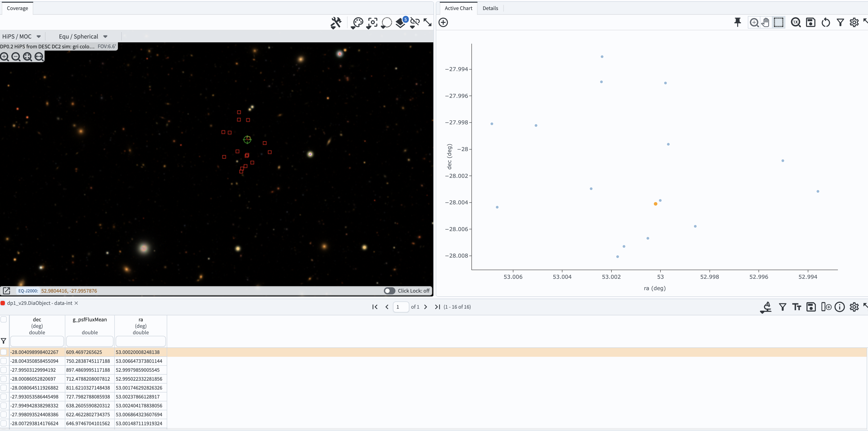Click the add chart plus icon
The width and height of the screenshot is (868, 431).
pos(443,22)
